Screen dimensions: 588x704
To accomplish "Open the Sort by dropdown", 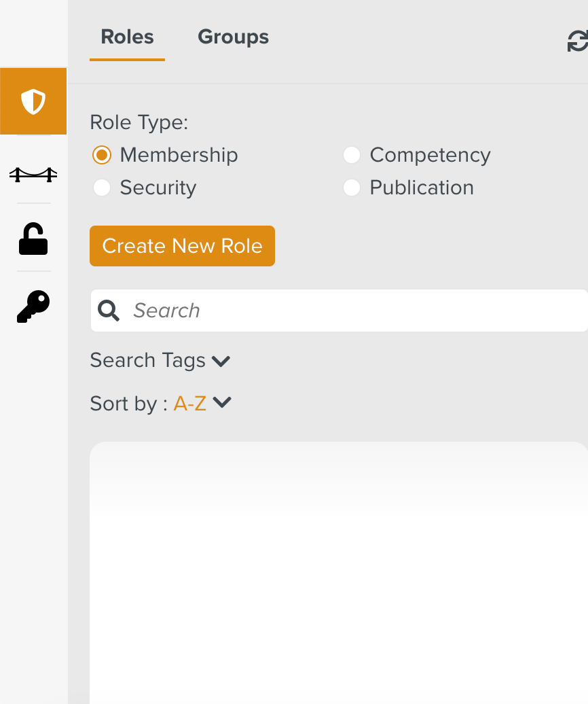I will tap(162, 403).
